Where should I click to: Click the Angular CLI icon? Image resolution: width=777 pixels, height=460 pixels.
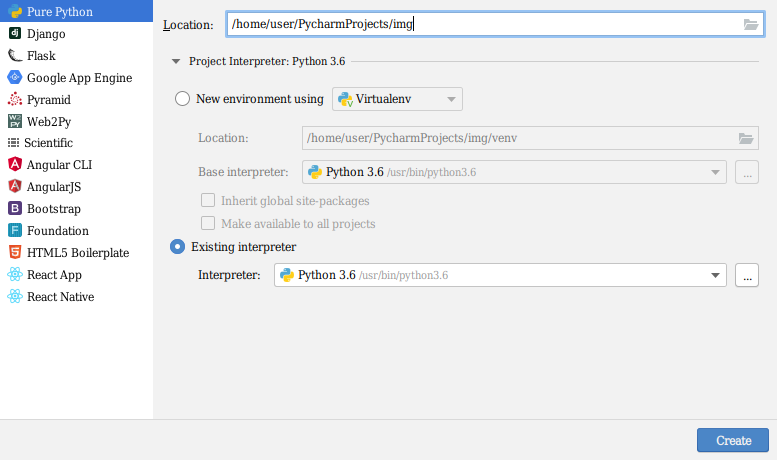[15, 164]
